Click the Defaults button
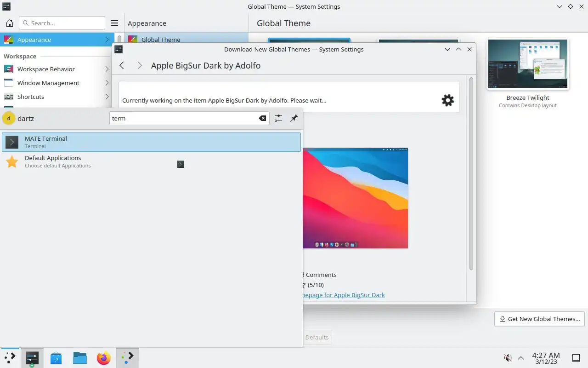 (317, 337)
